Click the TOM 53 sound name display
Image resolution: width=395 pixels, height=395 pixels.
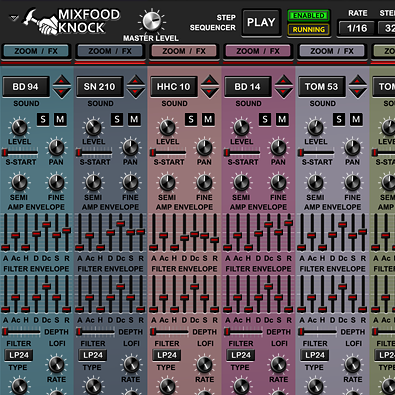click(321, 87)
